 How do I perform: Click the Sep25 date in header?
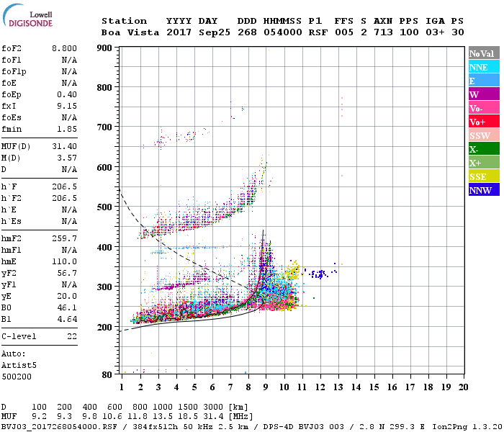tap(215, 32)
